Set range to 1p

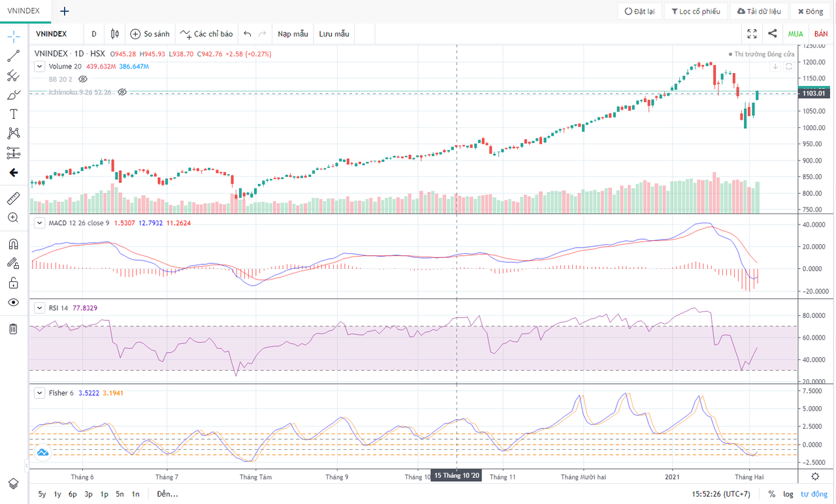point(104,494)
